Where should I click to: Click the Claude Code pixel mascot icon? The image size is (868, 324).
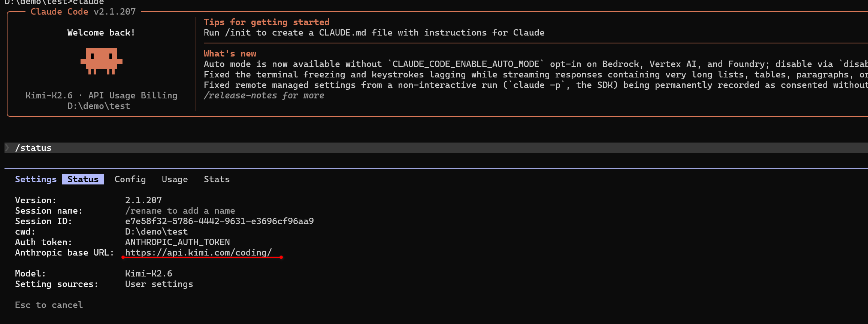tap(102, 61)
